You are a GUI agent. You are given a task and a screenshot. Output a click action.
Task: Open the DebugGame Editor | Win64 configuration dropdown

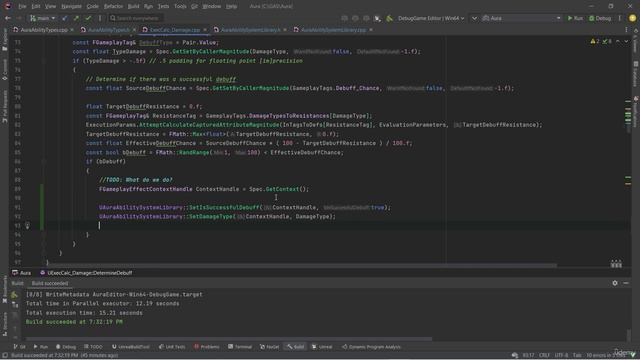(431, 18)
